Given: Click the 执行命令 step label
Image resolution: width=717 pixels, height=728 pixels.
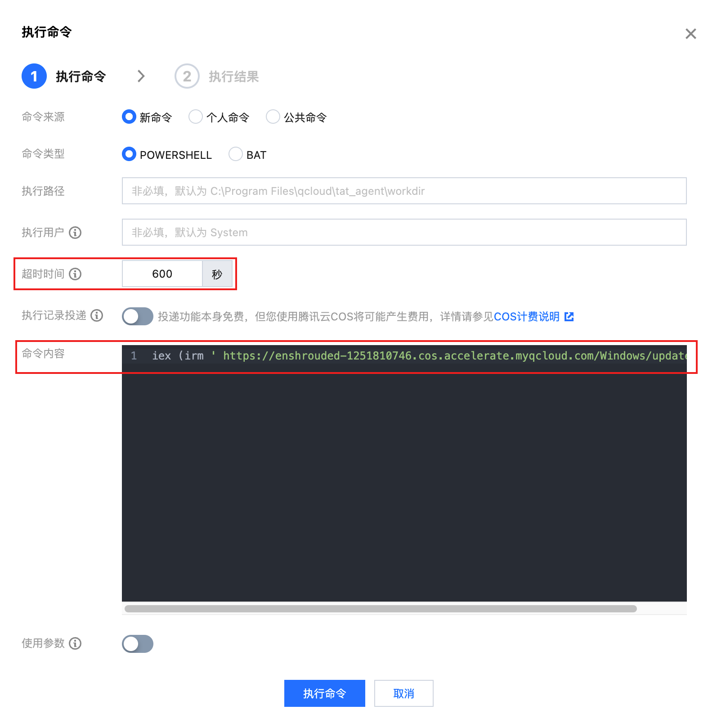Looking at the screenshot, I should (x=81, y=76).
